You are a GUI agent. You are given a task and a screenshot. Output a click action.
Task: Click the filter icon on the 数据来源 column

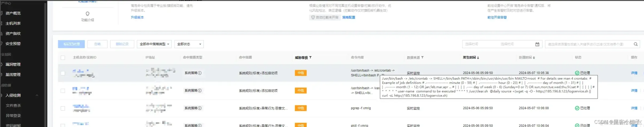(x=422, y=57)
